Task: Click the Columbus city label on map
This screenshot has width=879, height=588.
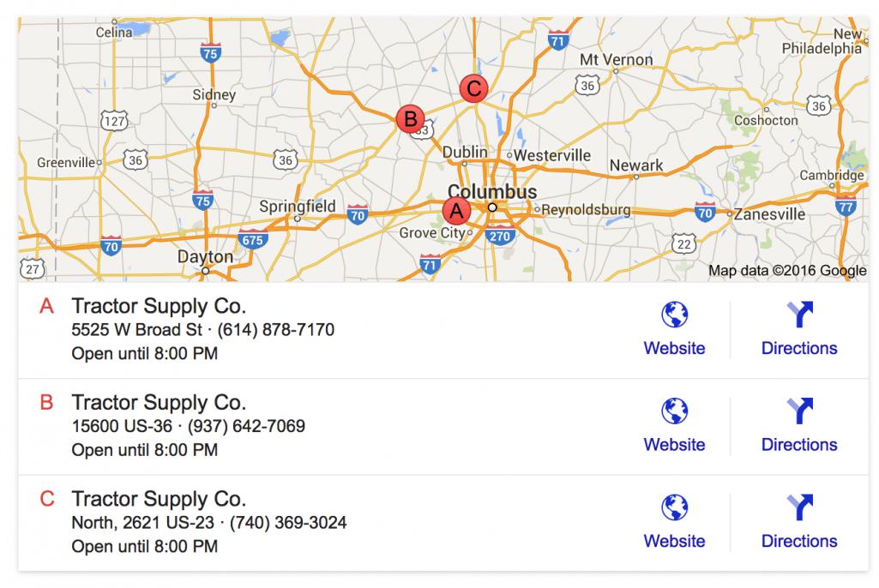Action: point(492,191)
